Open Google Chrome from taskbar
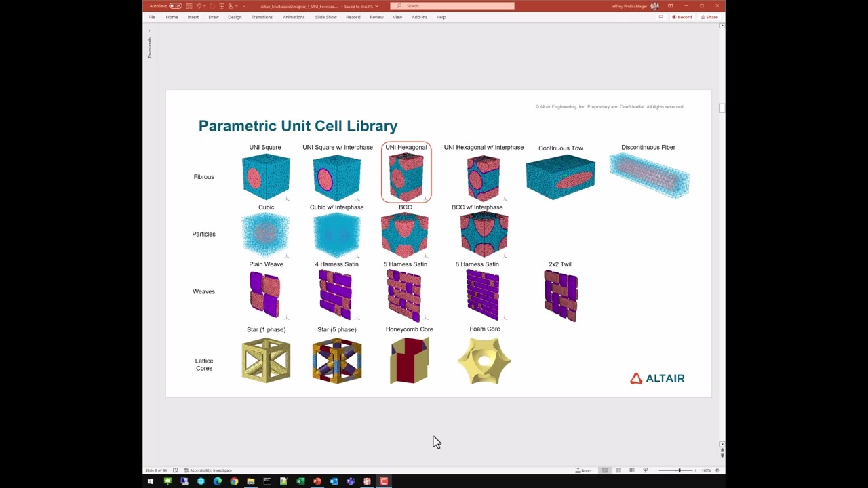The width and height of the screenshot is (868, 488). [x=234, y=481]
